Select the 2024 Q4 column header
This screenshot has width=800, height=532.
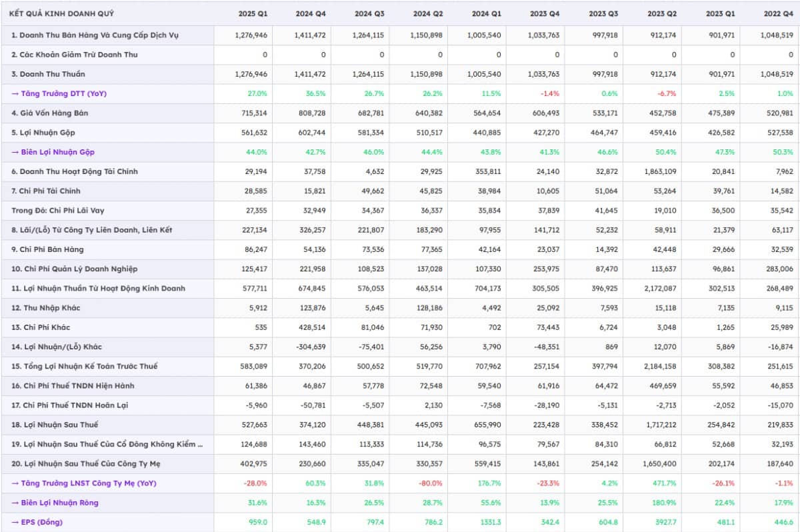(310, 13)
